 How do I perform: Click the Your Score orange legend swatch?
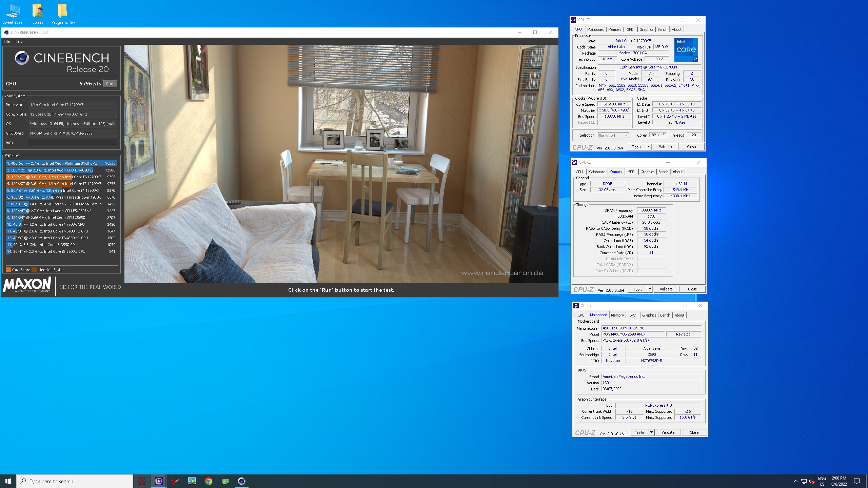click(8, 270)
